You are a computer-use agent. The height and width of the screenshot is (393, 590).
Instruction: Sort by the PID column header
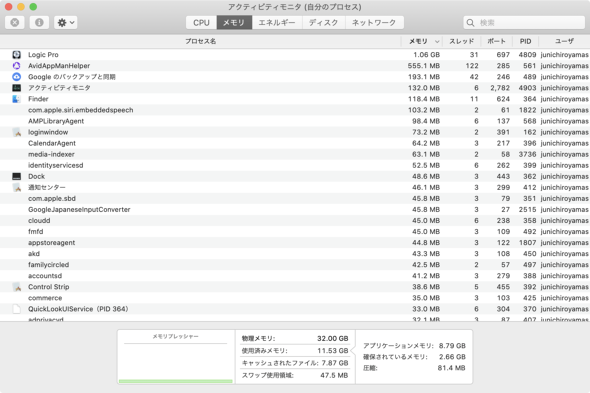(525, 41)
